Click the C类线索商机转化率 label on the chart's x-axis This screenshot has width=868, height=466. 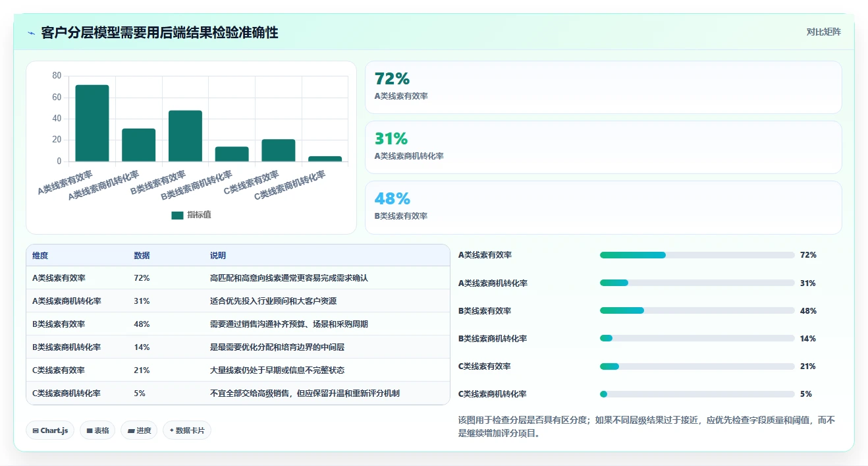point(290,186)
